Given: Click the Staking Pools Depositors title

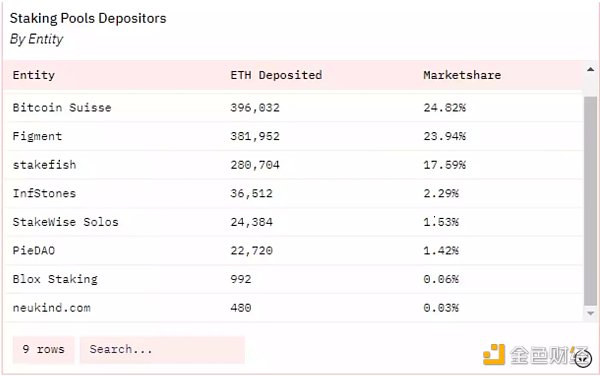Looking at the screenshot, I should 88,18.
